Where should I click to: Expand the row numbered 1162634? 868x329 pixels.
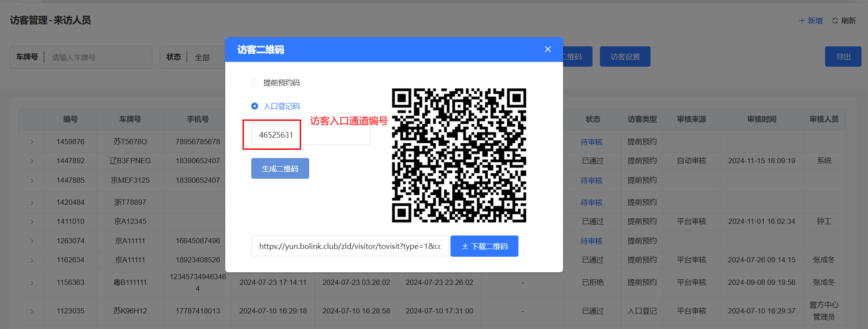32,260
